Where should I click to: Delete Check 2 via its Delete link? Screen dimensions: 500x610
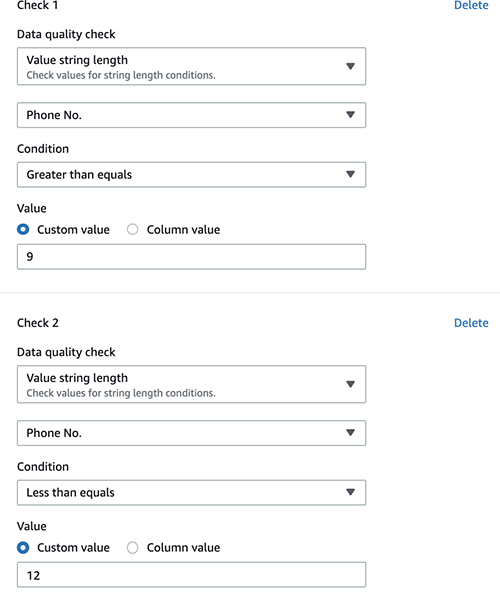click(x=471, y=323)
